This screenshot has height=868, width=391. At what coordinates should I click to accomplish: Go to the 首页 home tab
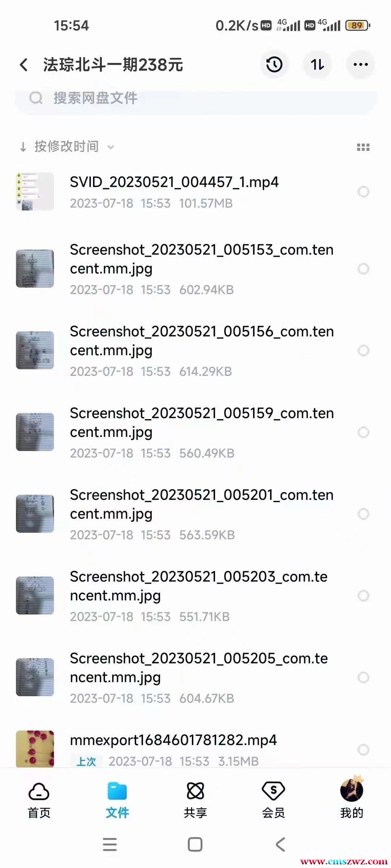(x=39, y=800)
